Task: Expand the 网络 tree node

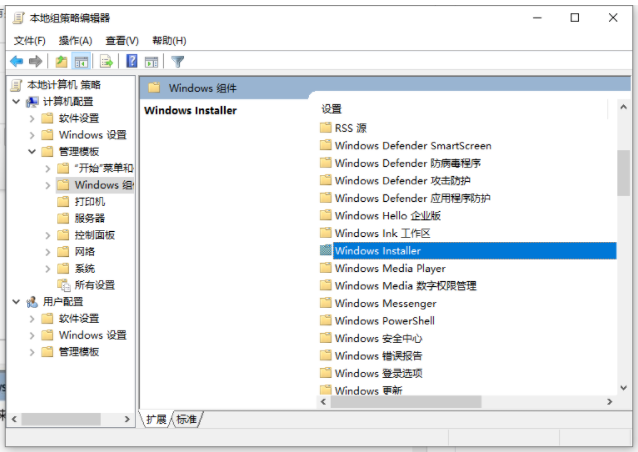Action: coord(48,252)
